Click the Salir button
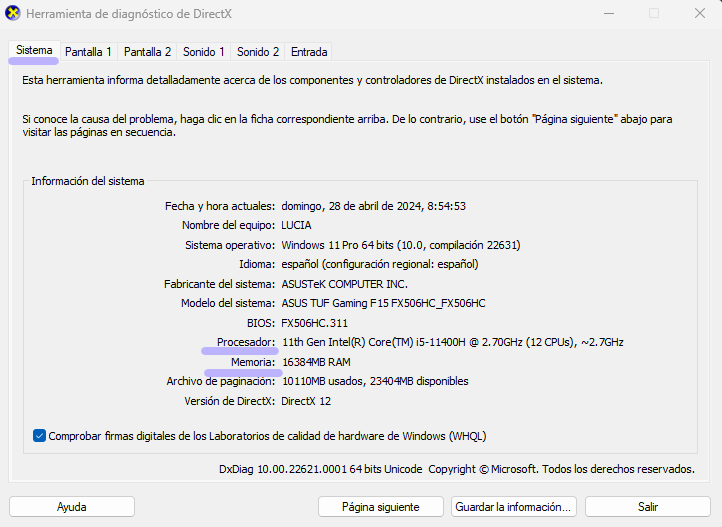 (648, 507)
